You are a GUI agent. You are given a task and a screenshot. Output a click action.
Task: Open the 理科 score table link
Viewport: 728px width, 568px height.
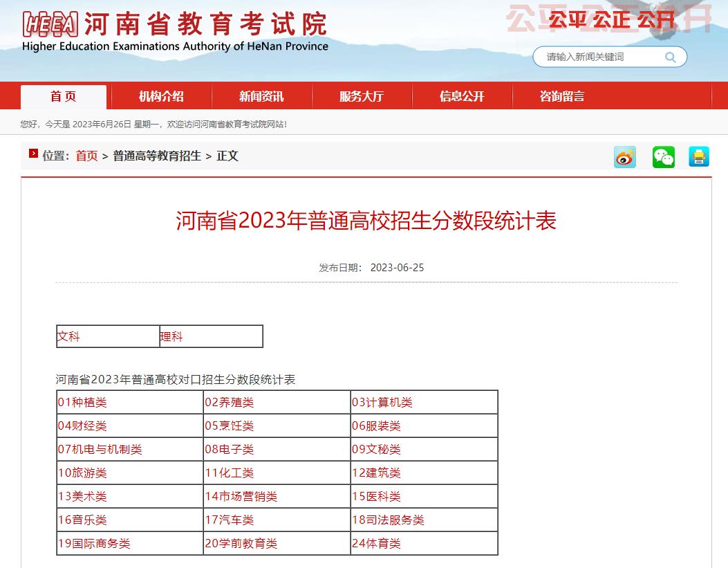[x=171, y=336]
